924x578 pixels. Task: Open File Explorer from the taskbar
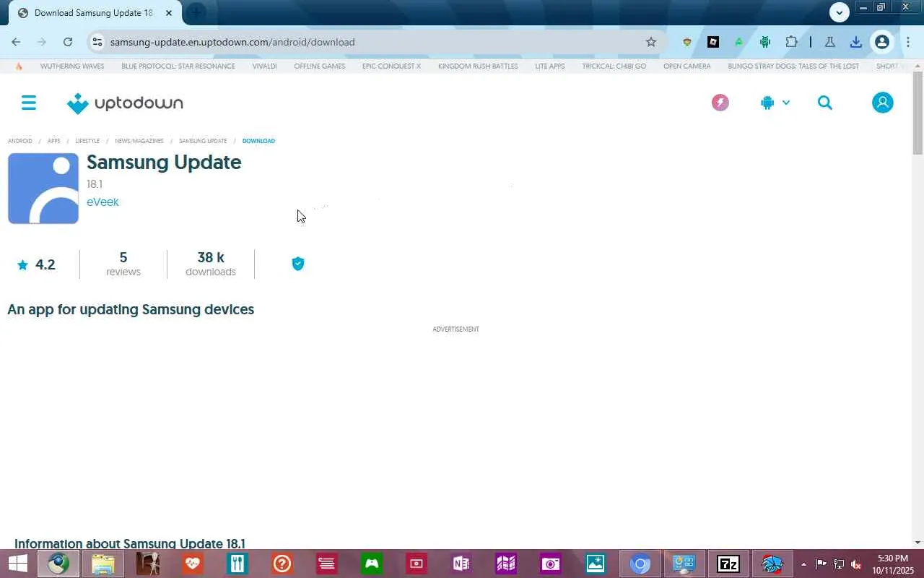click(x=103, y=564)
